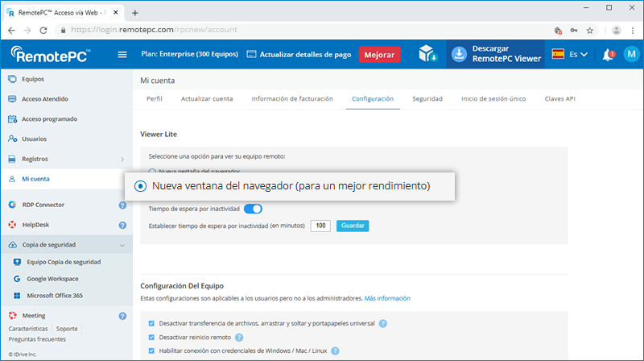Click the package download icon in header
The image size is (644, 361).
(427, 55)
